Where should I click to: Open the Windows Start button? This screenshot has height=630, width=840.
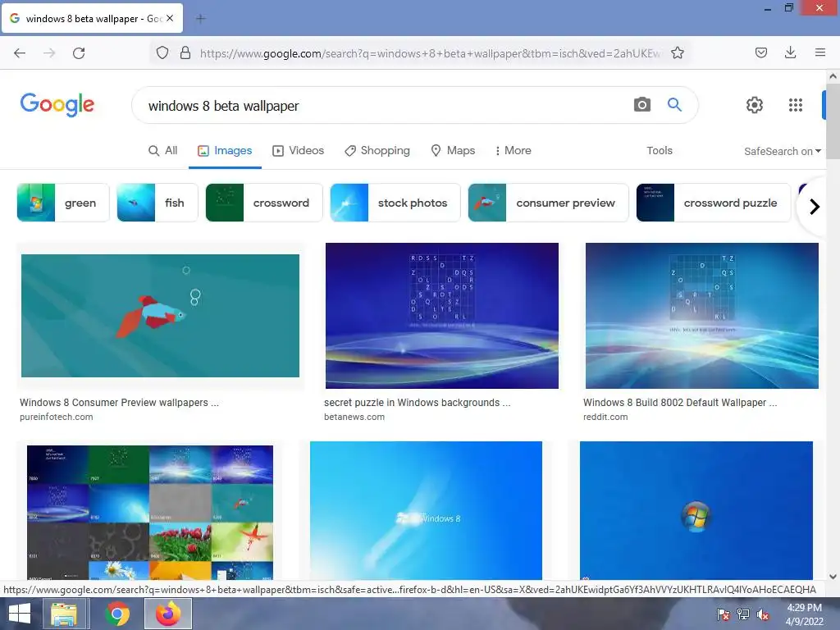click(20, 614)
